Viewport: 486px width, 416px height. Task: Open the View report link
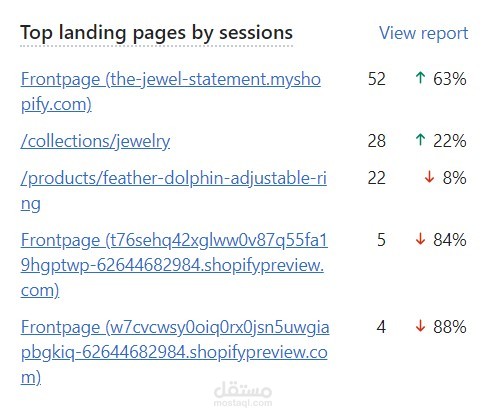click(x=423, y=34)
